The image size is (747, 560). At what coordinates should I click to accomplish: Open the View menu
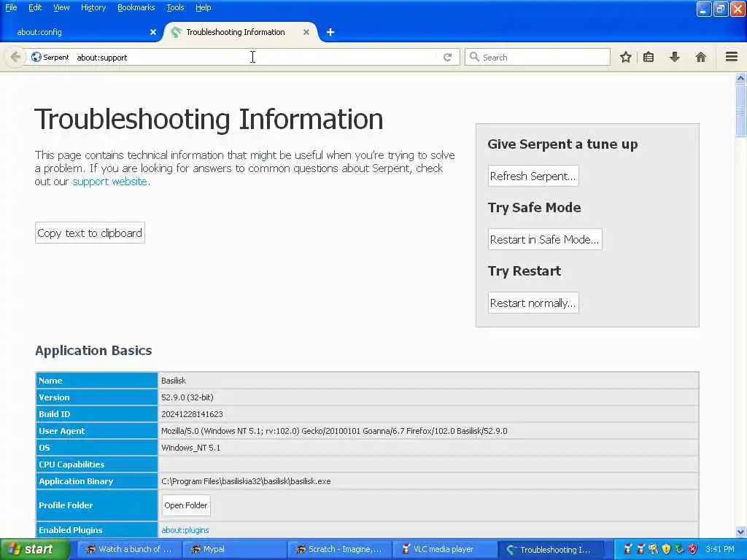[x=61, y=7]
